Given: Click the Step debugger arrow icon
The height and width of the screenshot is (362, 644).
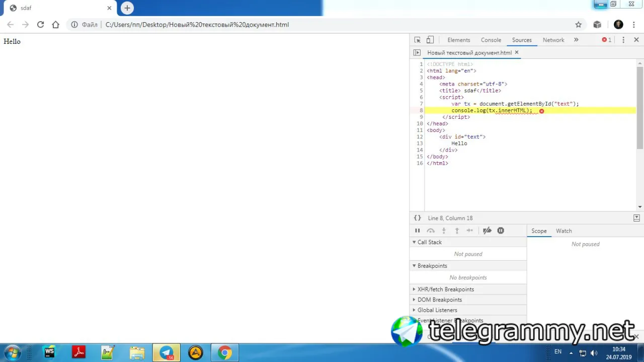Looking at the screenshot, I should (x=470, y=231).
